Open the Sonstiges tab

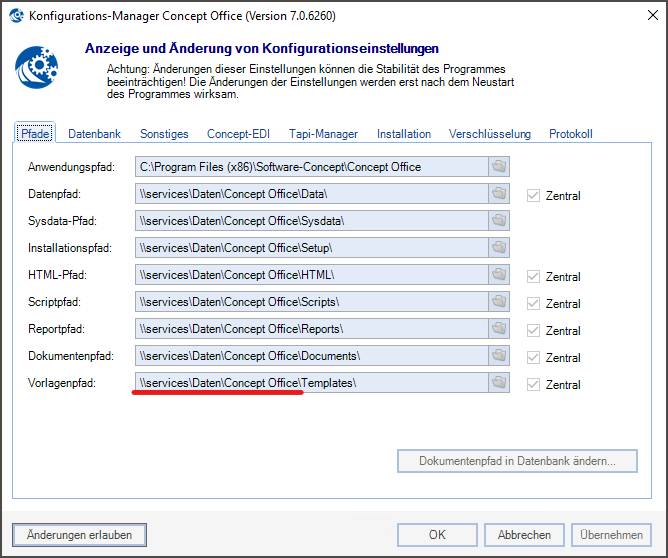(x=164, y=134)
